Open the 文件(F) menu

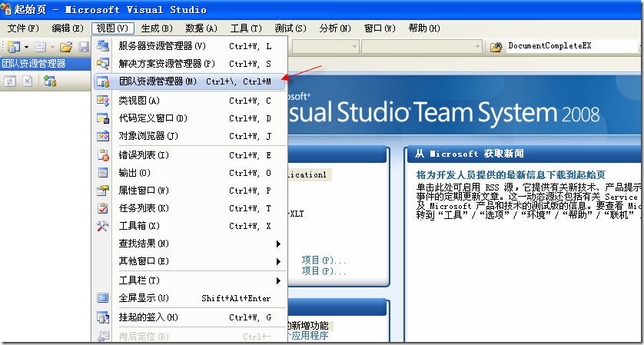[x=23, y=28]
